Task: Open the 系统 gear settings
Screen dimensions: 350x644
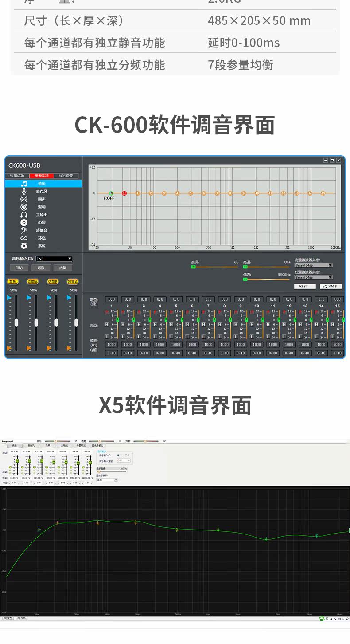Action: (24, 246)
